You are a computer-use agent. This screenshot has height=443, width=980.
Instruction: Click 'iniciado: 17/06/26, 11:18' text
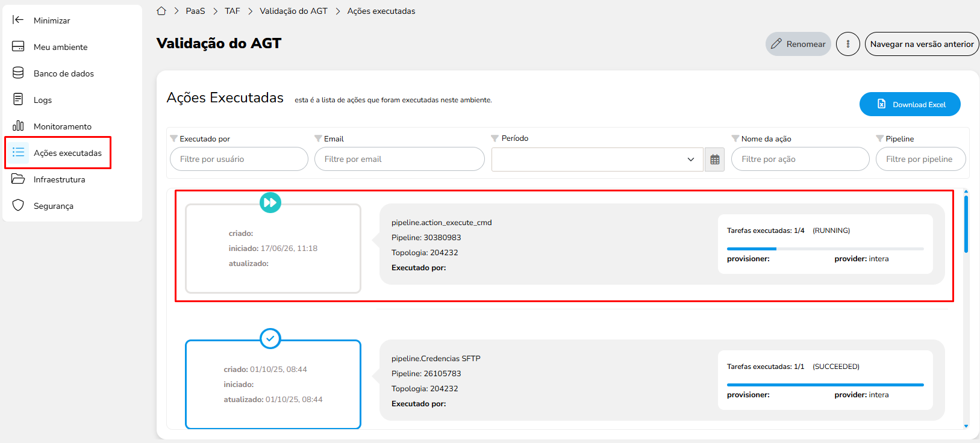273,249
